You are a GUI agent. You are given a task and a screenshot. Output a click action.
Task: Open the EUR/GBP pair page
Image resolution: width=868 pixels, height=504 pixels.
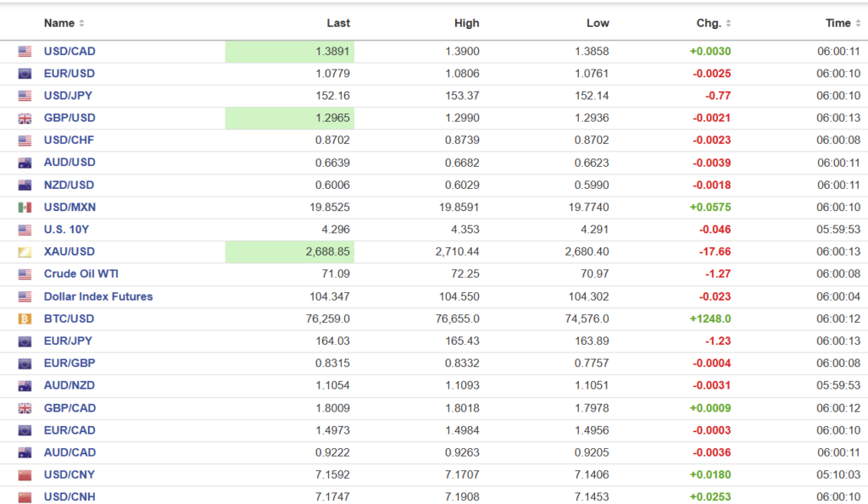click(x=69, y=363)
